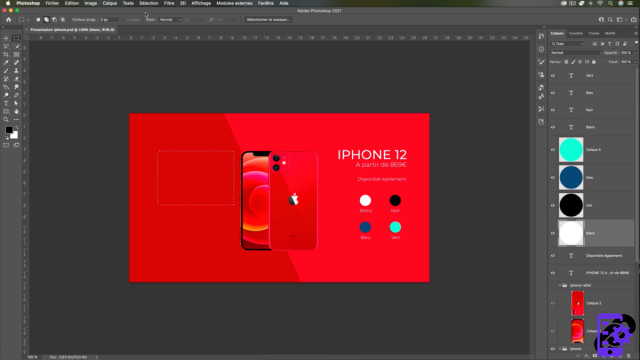Select the Dodge tool
640x360 pixels.
[x=6, y=95]
